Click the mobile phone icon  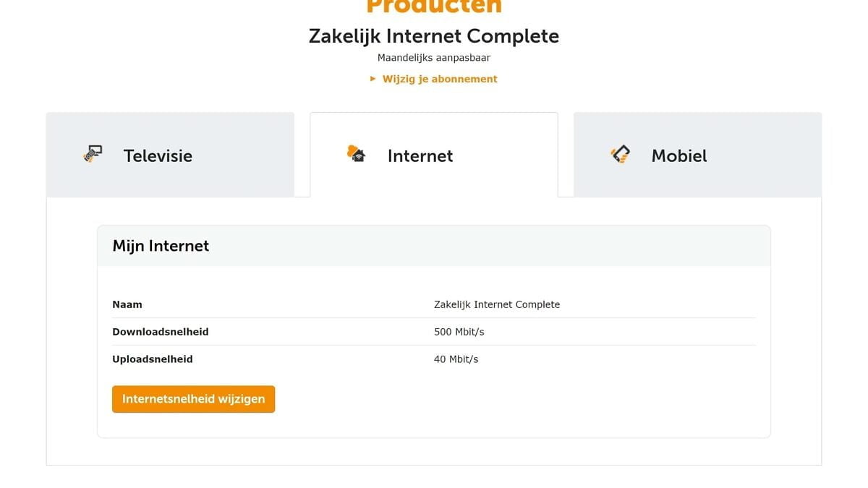point(620,154)
